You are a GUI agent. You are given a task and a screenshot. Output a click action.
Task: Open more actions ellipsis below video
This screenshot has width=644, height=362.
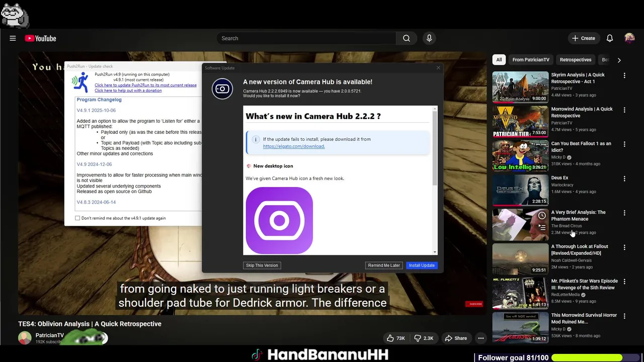click(x=481, y=338)
